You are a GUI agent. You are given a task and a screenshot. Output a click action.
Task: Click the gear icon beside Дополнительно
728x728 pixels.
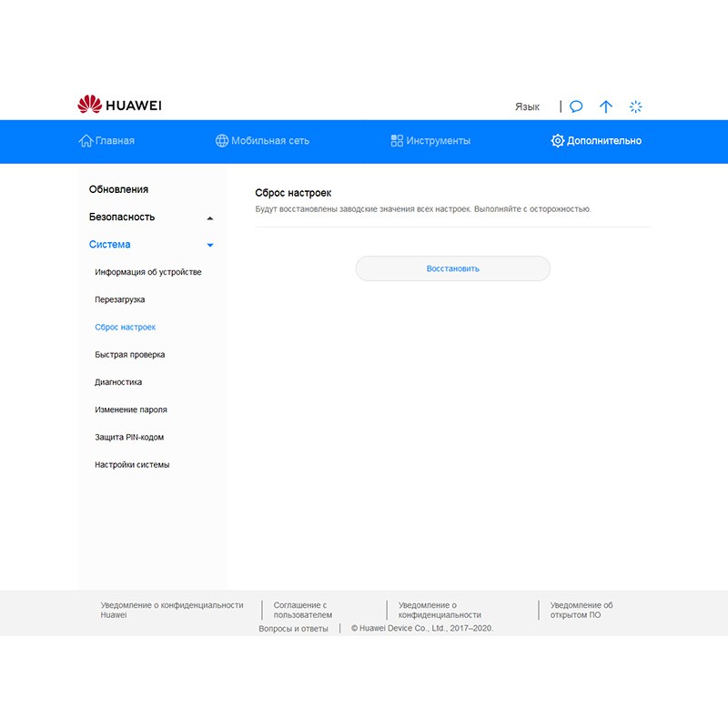coord(558,141)
